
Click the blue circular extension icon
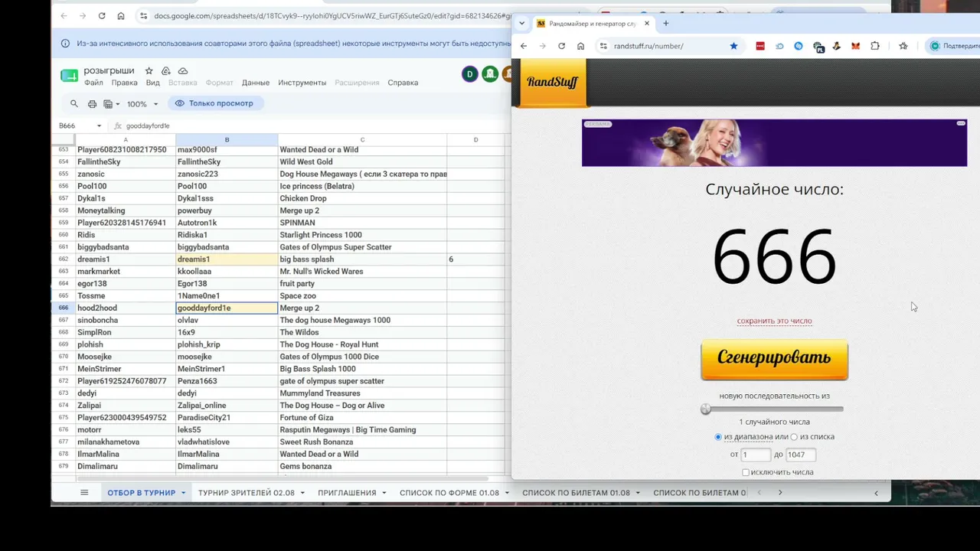pyautogui.click(x=799, y=46)
